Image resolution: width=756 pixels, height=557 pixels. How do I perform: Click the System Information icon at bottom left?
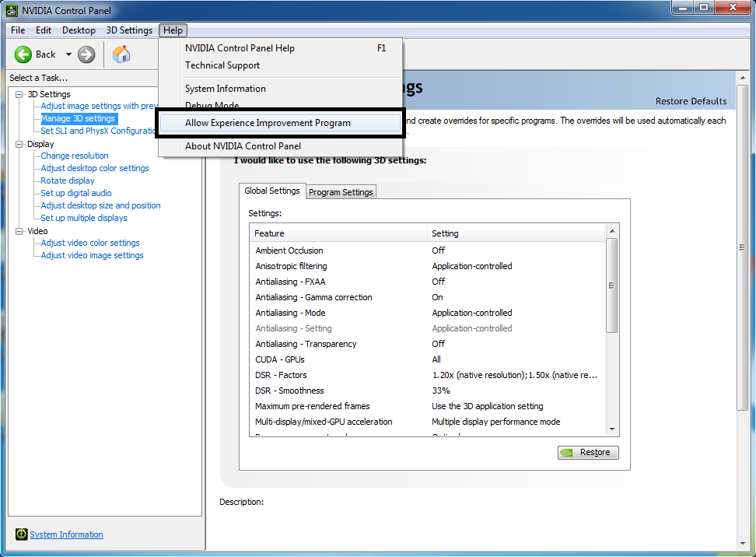point(21,534)
